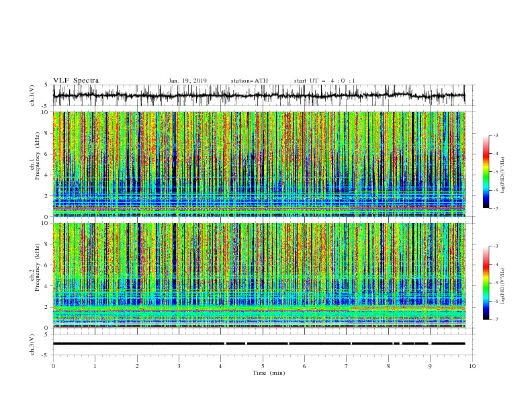The image size is (532, 411).
Task: Click the "5" tick on ch.1(V) axis
Action: click(46, 85)
